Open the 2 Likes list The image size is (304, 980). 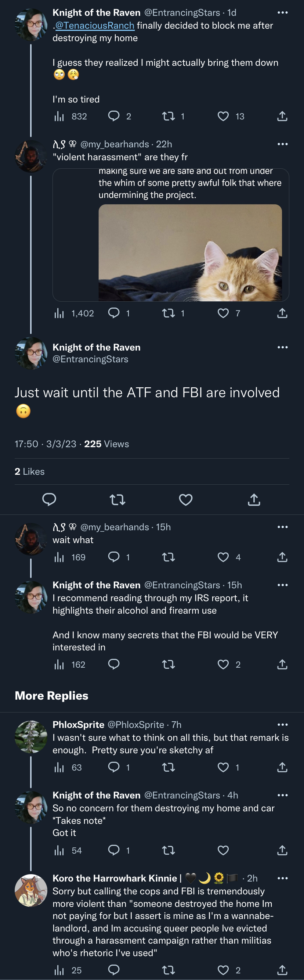coord(30,471)
